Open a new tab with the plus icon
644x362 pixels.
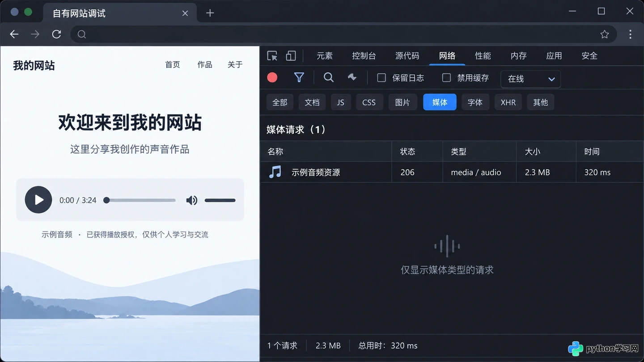[x=210, y=13]
